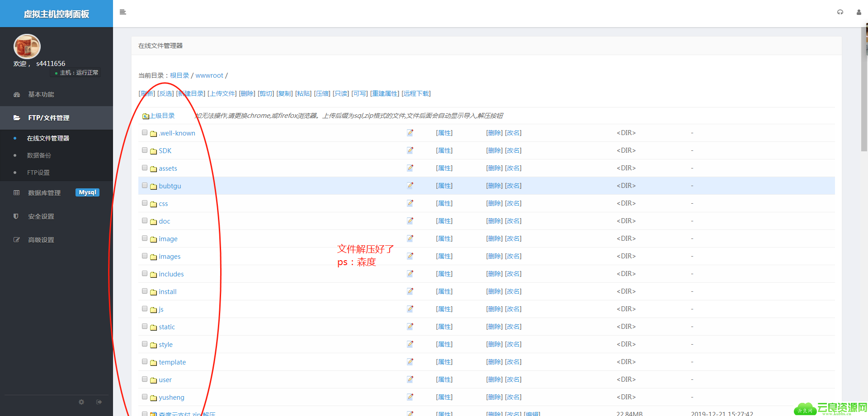
Task: Click the edit pencil icon for static
Action: click(x=410, y=327)
